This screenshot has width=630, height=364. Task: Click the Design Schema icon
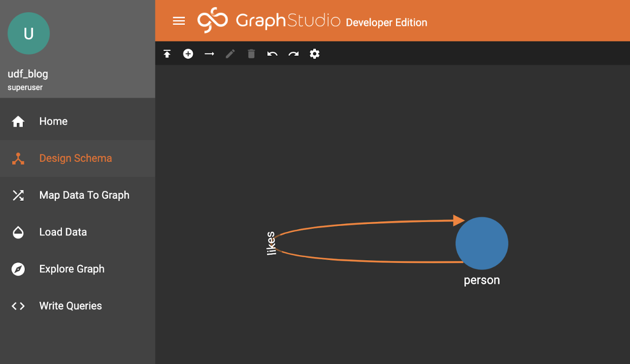point(18,159)
